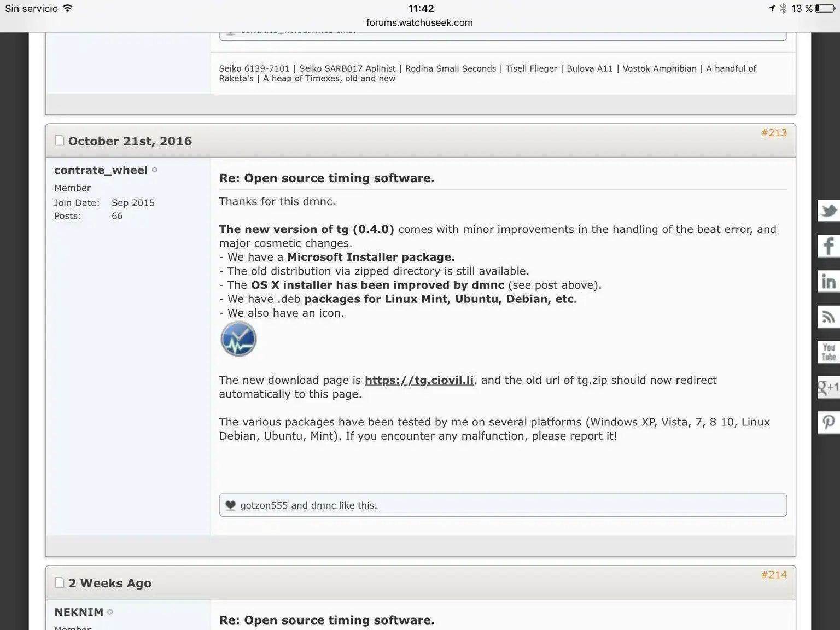The image size is (840, 630).
Task: Click the 'Re: Open source timing software.' title in post #214
Action: [x=327, y=620]
